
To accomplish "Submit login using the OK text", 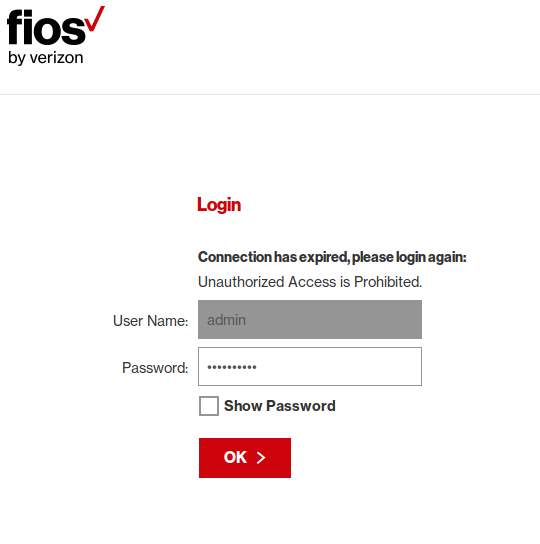I will coord(235,457).
